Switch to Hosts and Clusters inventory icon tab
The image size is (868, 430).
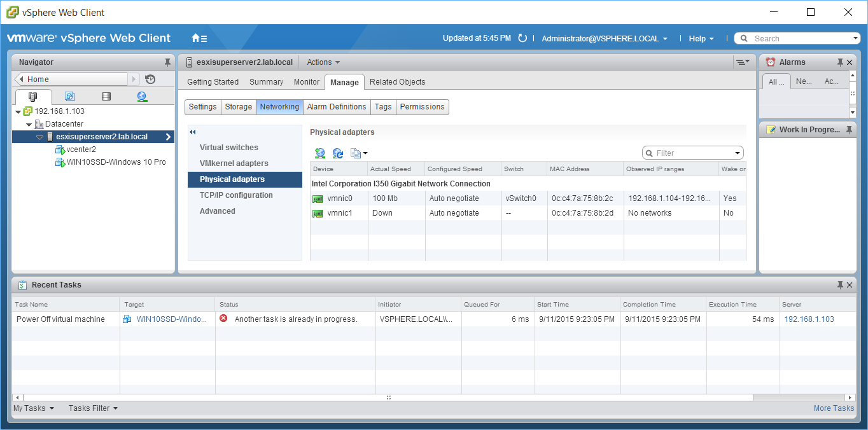click(33, 97)
